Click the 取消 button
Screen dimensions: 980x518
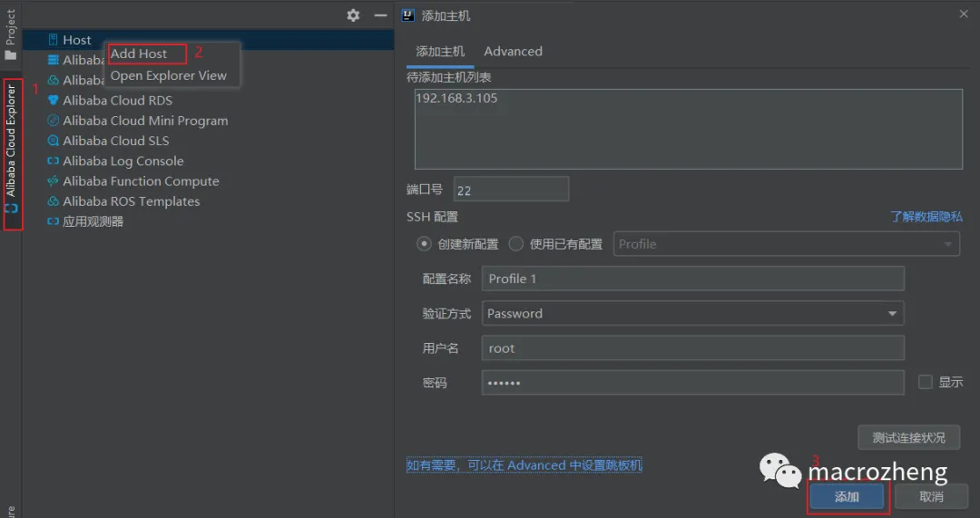click(x=931, y=497)
